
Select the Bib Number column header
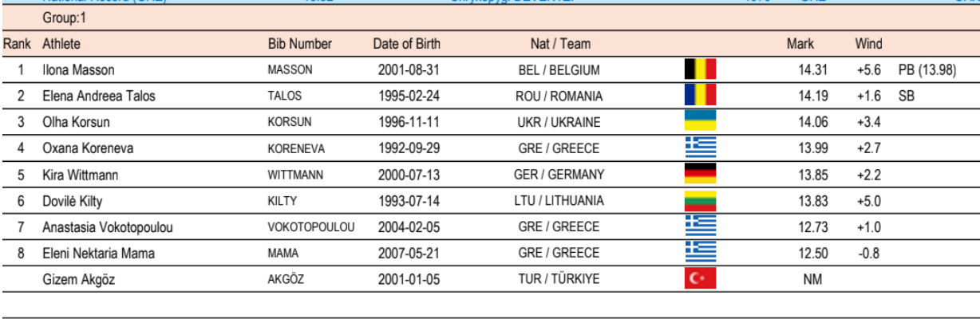point(299,44)
